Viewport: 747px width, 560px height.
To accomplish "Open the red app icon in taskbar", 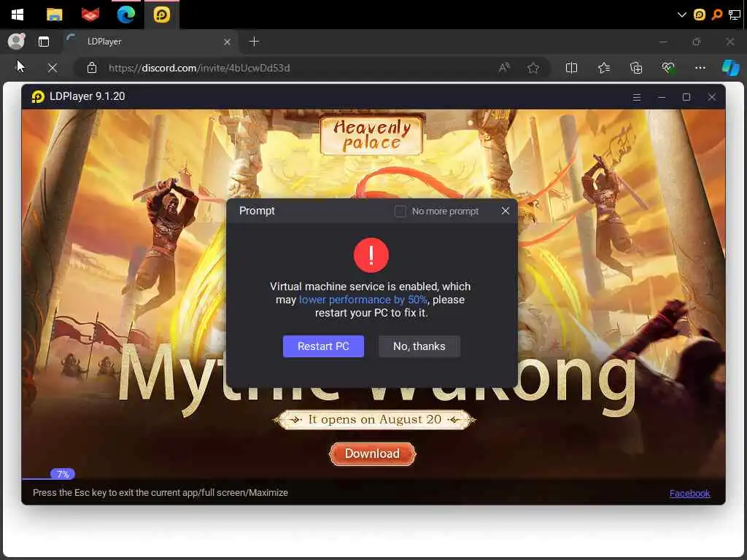I will tap(90, 15).
